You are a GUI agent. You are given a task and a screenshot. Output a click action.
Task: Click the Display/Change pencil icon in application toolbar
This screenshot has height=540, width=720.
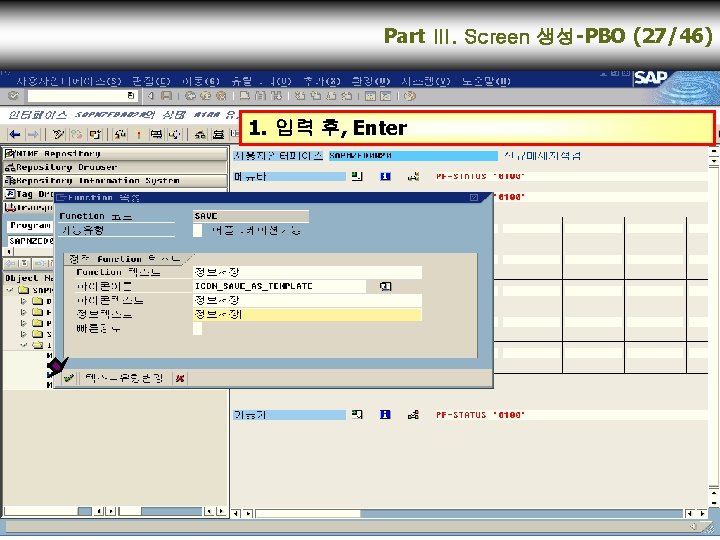58,134
